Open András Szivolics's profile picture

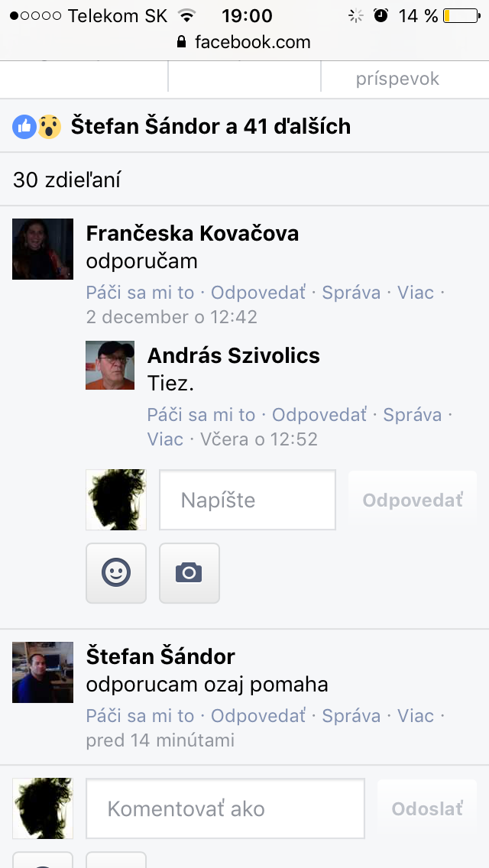[110, 364]
